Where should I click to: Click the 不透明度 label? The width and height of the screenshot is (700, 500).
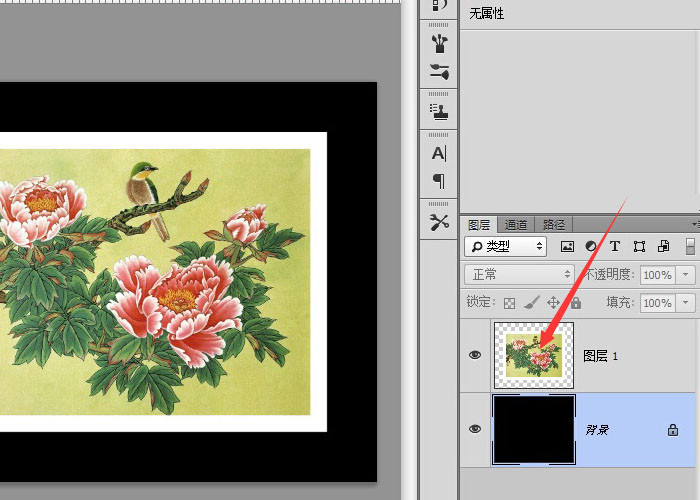point(610,275)
